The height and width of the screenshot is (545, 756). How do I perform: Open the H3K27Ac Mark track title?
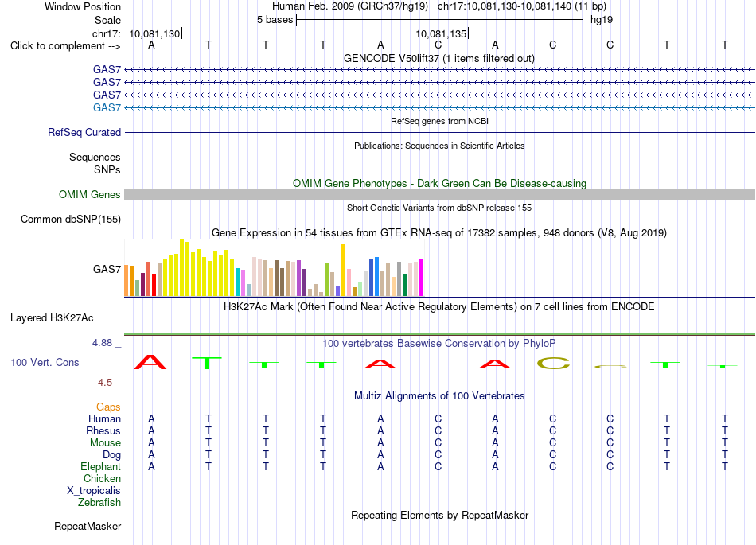coord(438,307)
